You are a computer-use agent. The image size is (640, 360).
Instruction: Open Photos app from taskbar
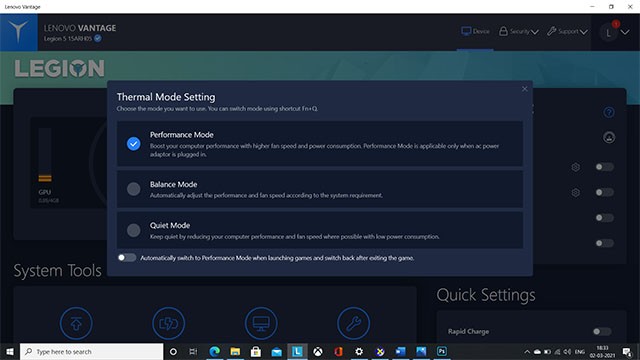pos(421,351)
